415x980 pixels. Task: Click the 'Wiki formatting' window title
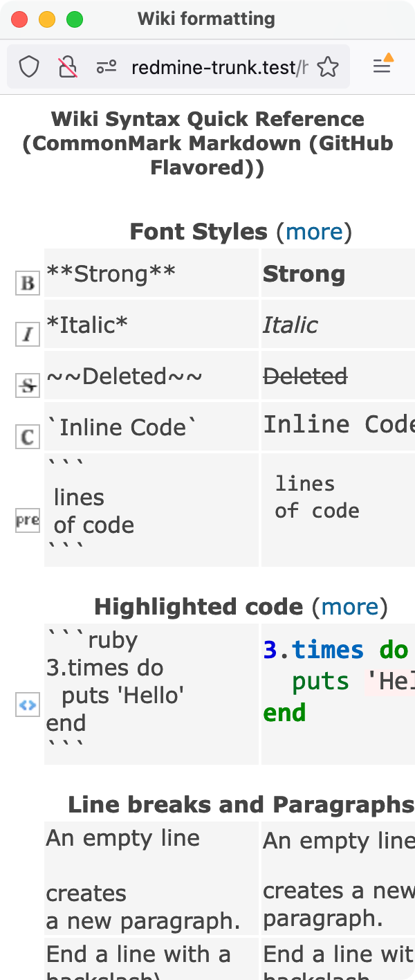tap(206, 19)
